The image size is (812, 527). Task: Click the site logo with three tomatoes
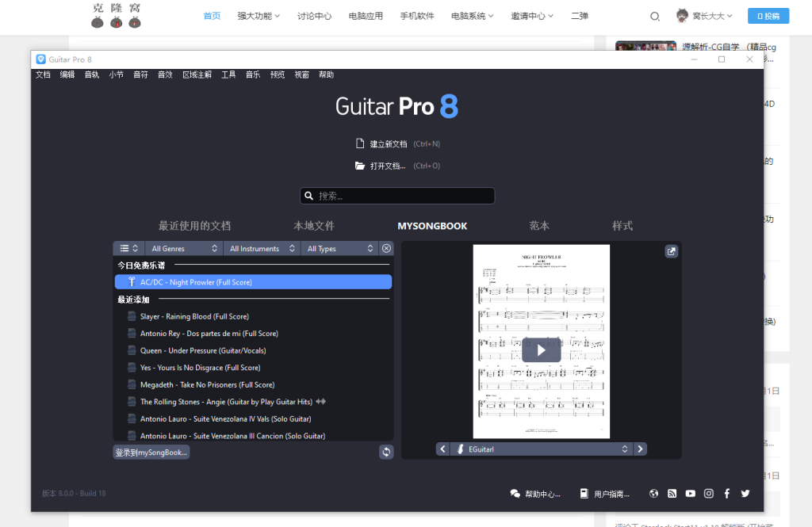coord(116,16)
